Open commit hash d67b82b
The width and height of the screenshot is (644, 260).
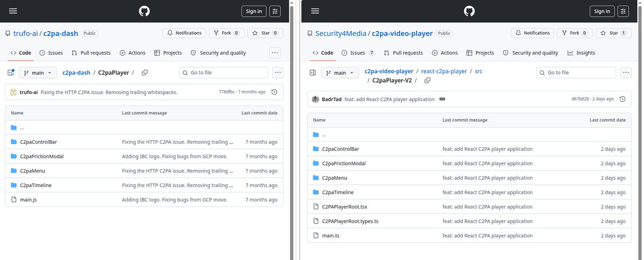(580, 99)
